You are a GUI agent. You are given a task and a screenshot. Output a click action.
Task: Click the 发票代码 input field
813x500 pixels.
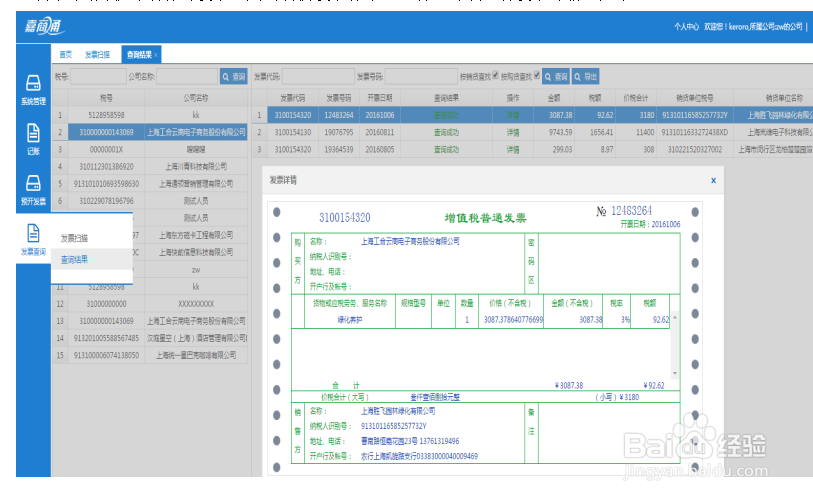coord(318,77)
